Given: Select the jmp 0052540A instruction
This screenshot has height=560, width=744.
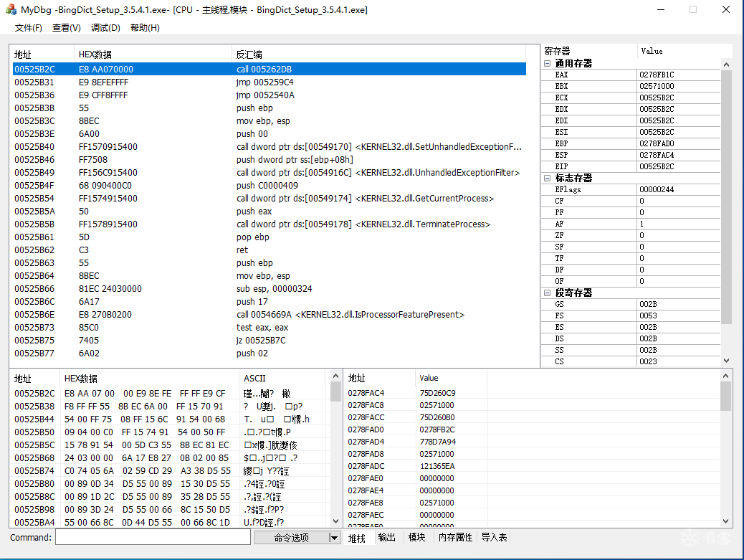Looking at the screenshot, I should click(x=269, y=95).
